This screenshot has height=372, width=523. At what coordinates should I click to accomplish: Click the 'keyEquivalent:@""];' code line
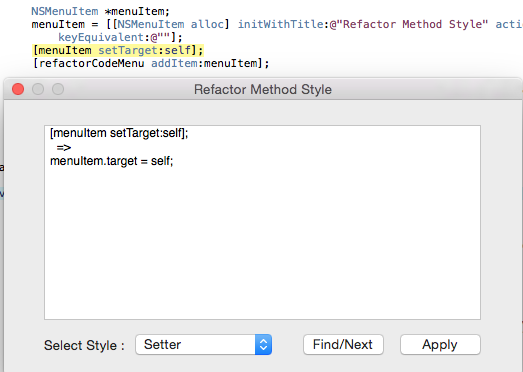[x=120, y=37]
